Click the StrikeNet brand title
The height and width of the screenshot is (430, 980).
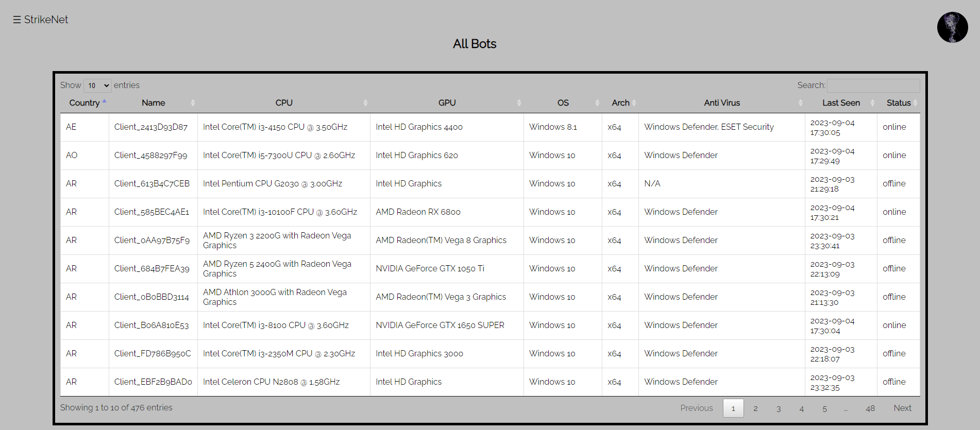(46, 20)
